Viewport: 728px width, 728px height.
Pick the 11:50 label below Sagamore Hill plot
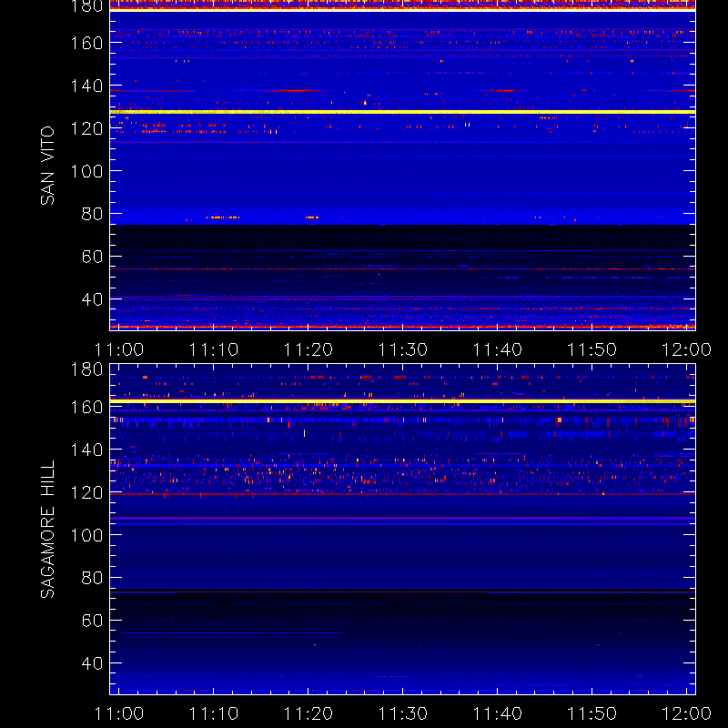(x=592, y=713)
